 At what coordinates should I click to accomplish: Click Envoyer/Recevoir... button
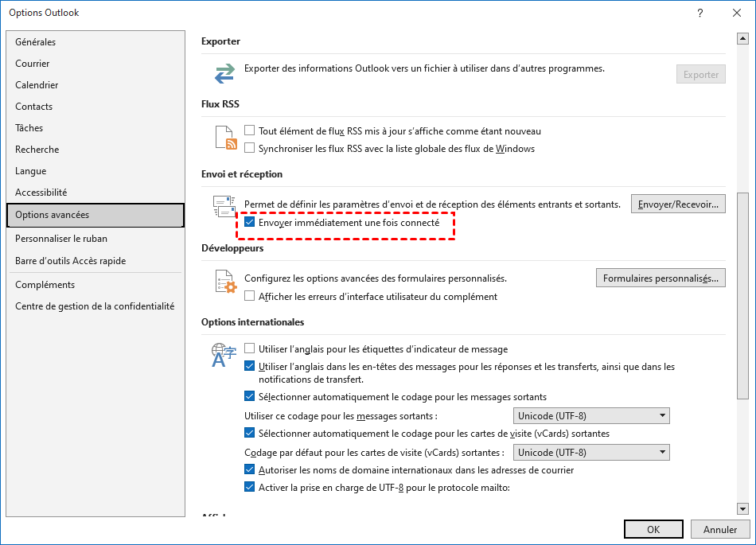click(x=678, y=204)
